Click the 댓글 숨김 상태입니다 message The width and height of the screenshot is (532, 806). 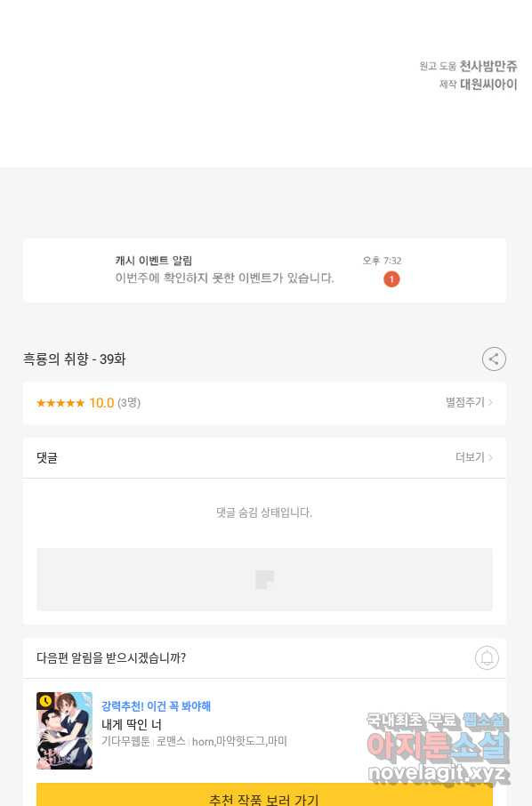[x=264, y=512]
